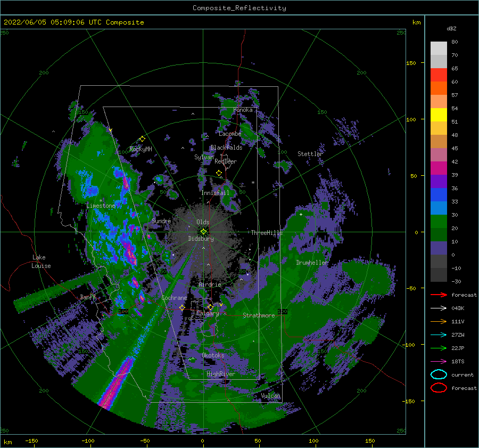Click the white 04DK arrow icon
Screen dimensions: 479x448
pos(439,308)
